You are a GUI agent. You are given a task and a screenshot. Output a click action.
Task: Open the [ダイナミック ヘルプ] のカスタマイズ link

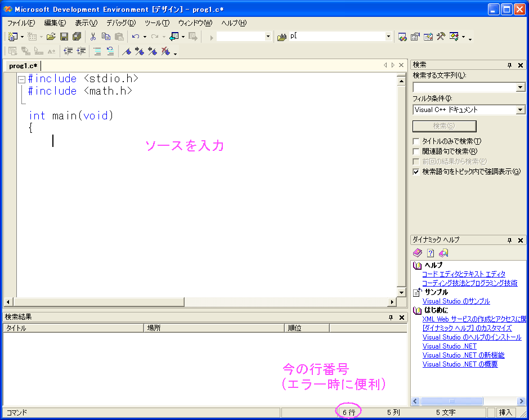467,328
